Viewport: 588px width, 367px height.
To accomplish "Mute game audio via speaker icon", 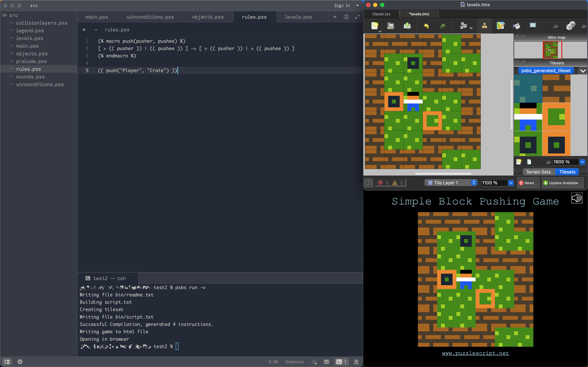I will (x=577, y=198).
